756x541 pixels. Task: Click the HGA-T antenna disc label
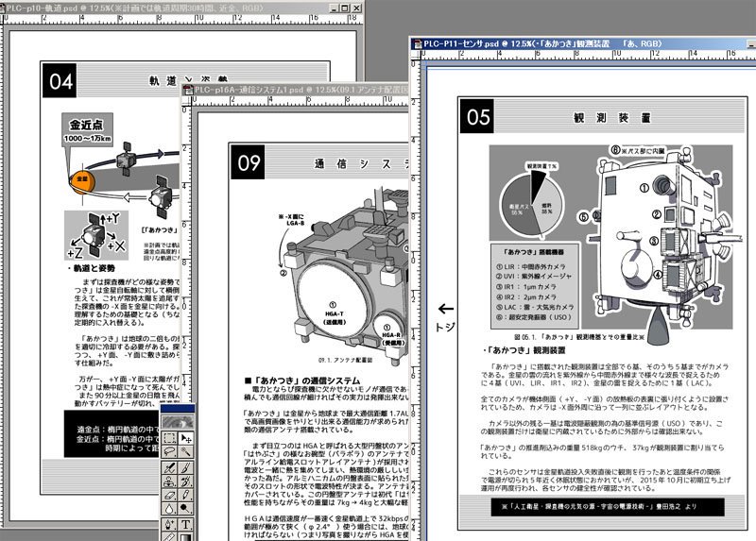[x=334, y=313]
